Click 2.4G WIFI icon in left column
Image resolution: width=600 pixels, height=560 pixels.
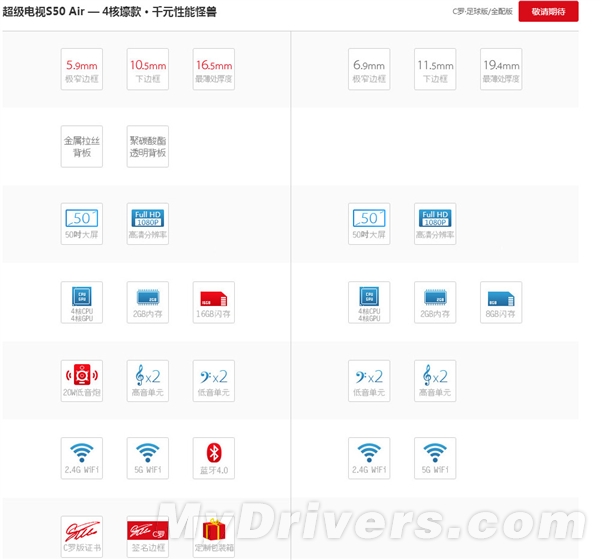[82, 458]
